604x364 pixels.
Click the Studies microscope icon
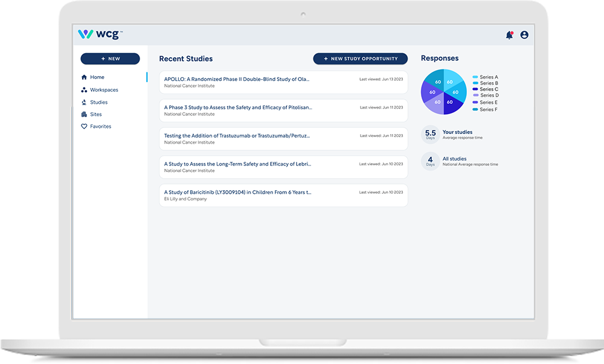coord(84,103)
